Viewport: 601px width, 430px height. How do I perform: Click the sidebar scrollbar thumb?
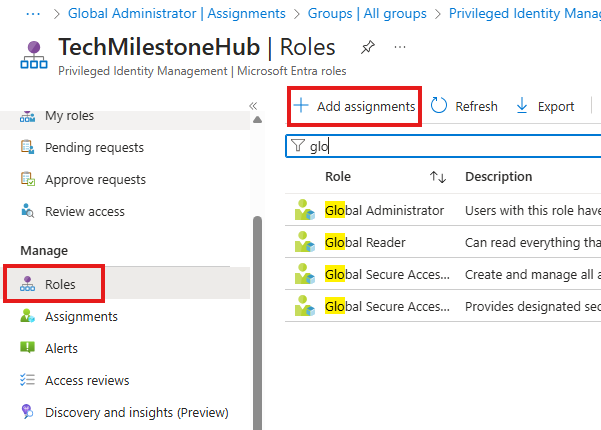click(258, 323)
